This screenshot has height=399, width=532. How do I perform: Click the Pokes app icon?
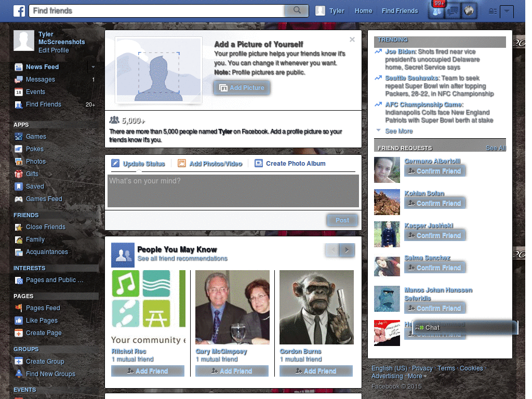[x=19, y=149]
